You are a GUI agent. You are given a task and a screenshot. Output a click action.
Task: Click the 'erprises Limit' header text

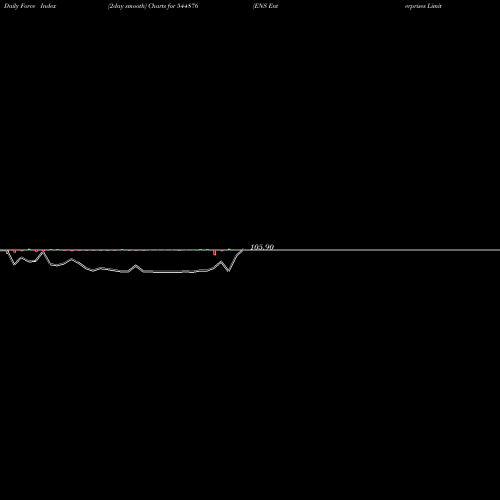pyautogui.click(x=423, y=6)
